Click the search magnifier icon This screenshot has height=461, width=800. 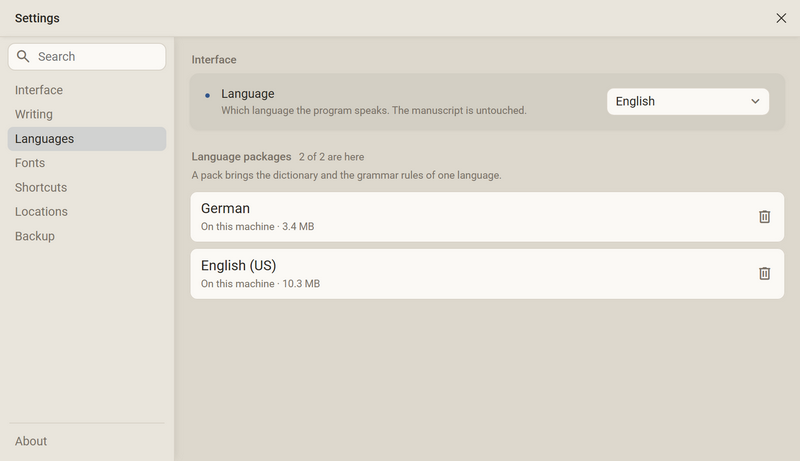pos(23,56)
